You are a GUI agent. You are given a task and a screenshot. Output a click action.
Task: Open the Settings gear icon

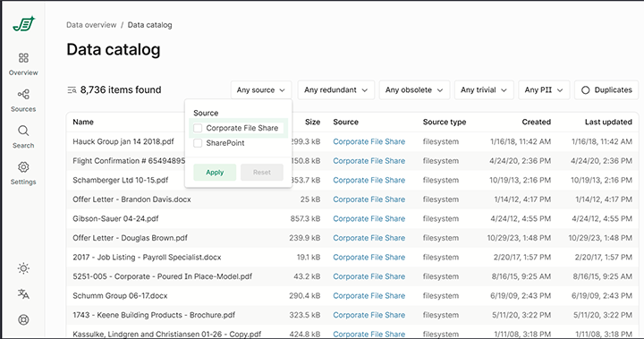tap(23, 167)
